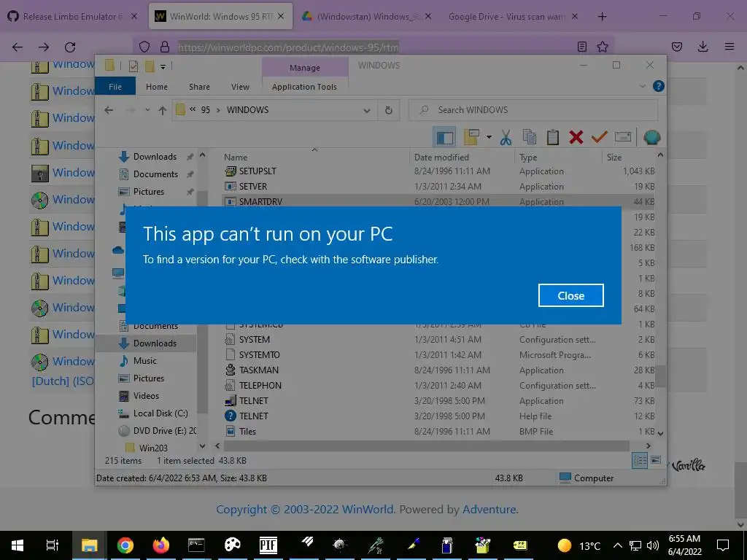The height and width of the screenshot is (560, 747).
Task: Open DVD Drive (E:) in the navigation pane
Action: [x=164, y=430]
